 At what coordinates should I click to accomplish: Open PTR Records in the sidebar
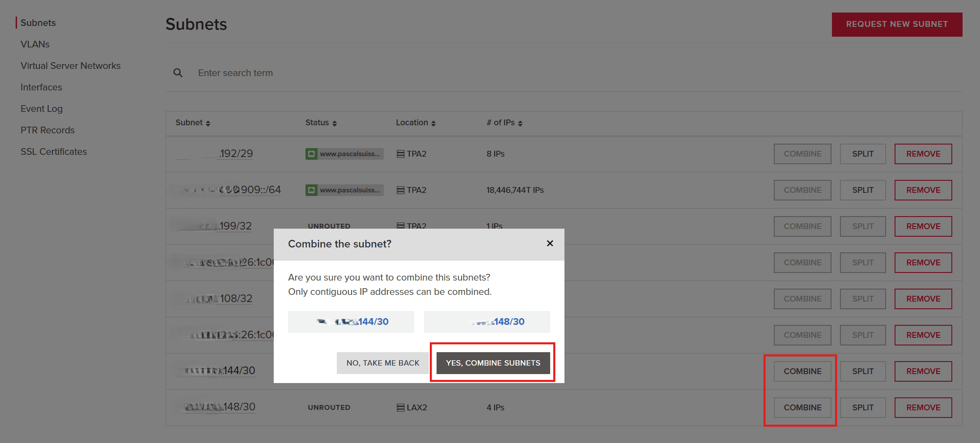point(47,130)
